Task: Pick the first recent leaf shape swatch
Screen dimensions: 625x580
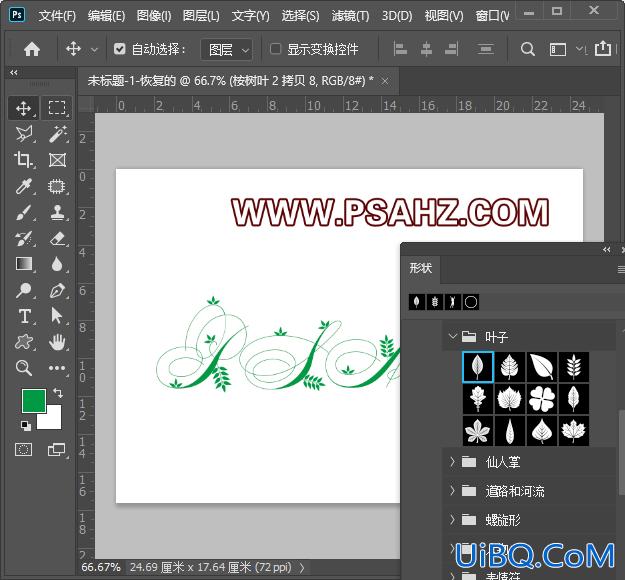Action: 417,302
